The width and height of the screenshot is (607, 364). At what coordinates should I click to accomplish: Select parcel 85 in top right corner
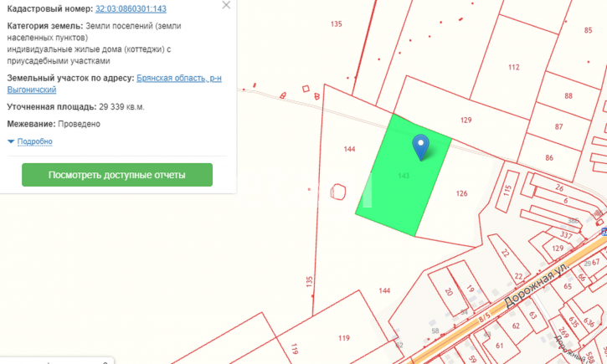(x=588, y=30)
